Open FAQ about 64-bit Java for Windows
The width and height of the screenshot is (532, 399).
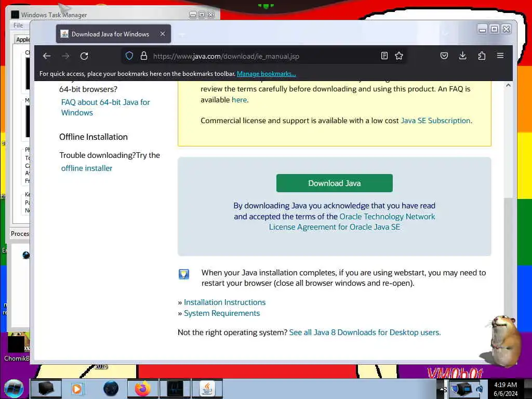105,107
